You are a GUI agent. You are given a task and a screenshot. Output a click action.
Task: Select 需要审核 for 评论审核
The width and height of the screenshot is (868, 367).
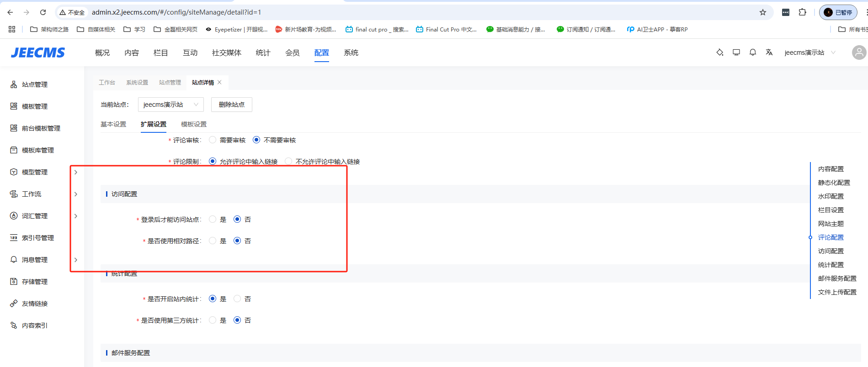coord(213,140)
